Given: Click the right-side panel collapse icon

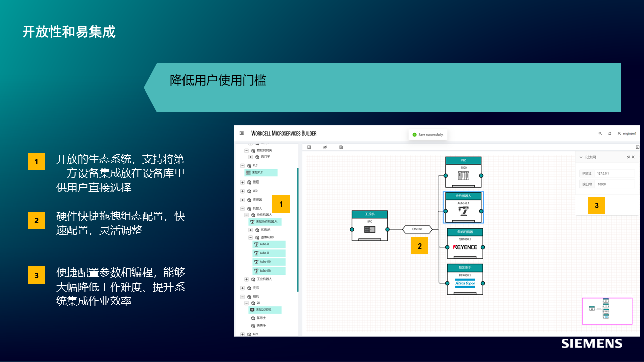Looking at the screenshot, I should [637, 147].
